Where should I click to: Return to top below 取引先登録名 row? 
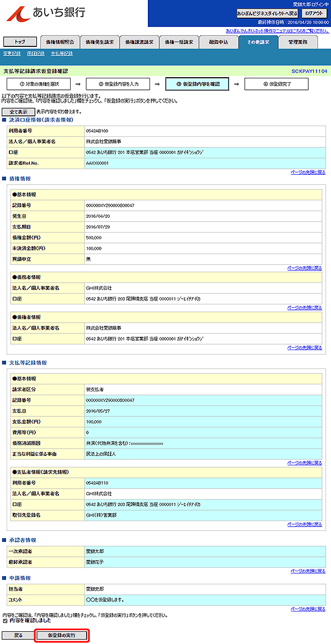(x=305, y=524)
